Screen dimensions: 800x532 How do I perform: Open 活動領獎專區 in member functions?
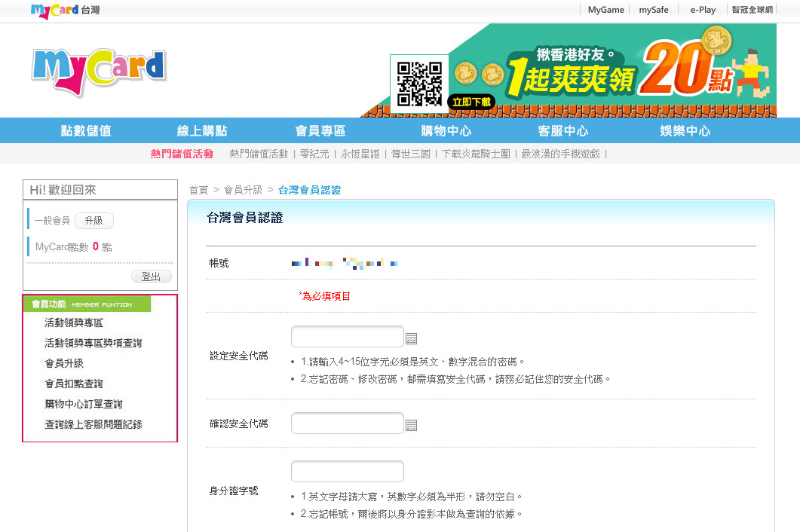pos(74,323)
